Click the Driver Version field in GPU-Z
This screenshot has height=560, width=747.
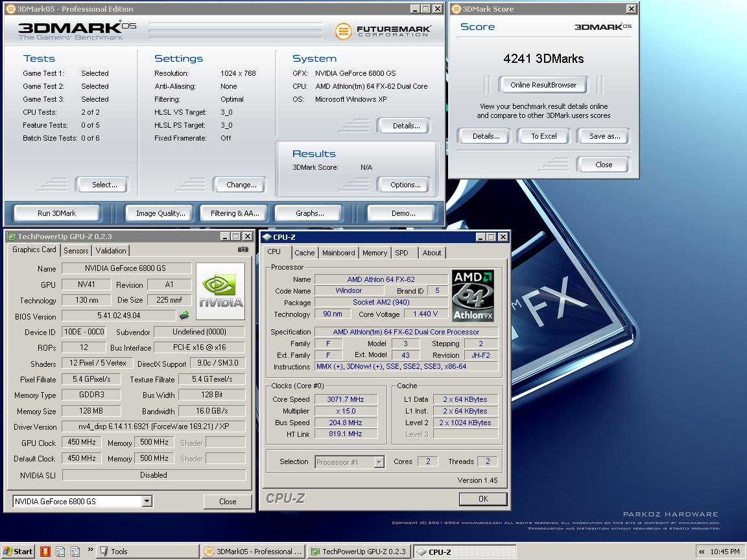[154, 426]
